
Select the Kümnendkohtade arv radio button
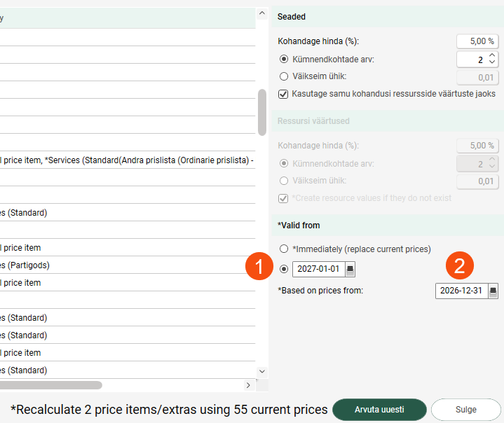tap(284, 59)
